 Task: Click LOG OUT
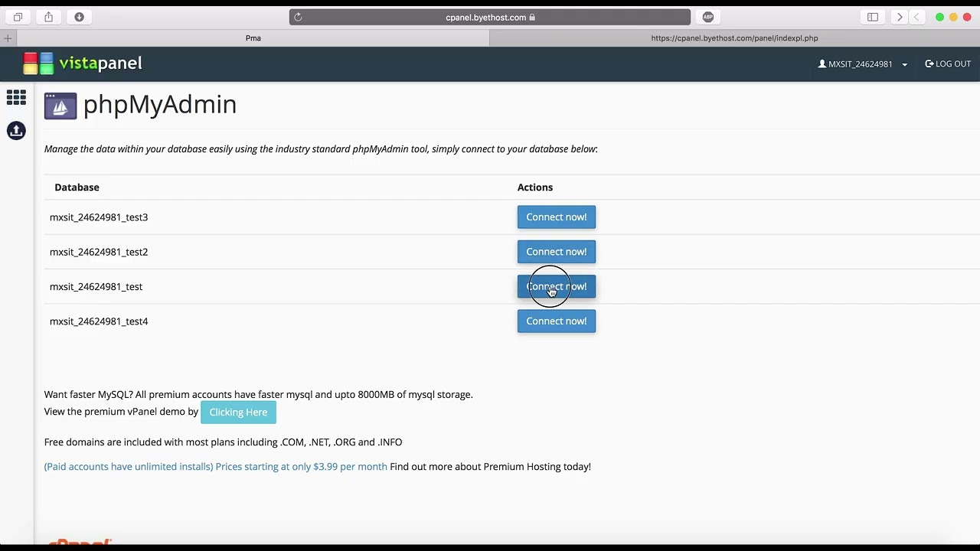point(948,64)
